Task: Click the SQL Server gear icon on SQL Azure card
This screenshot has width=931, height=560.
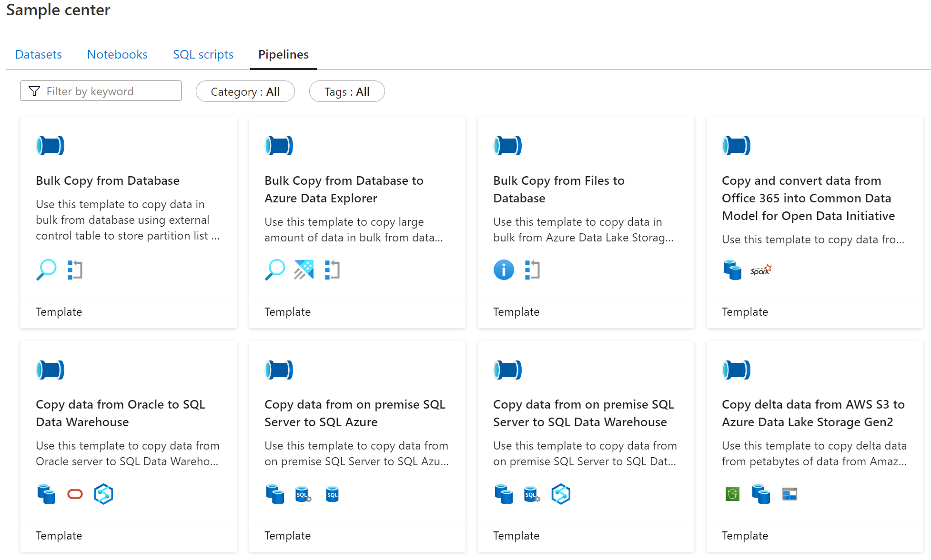Action: pos(304,494)
